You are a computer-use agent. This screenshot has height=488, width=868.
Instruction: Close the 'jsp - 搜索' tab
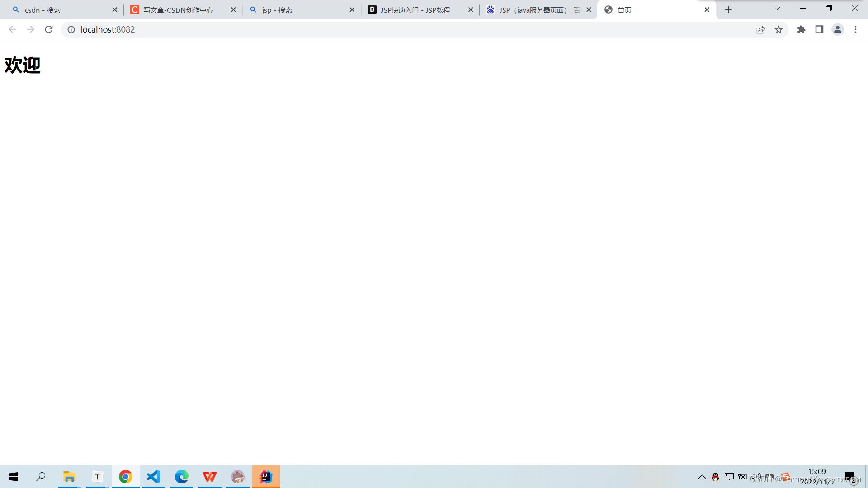(352, 10)
